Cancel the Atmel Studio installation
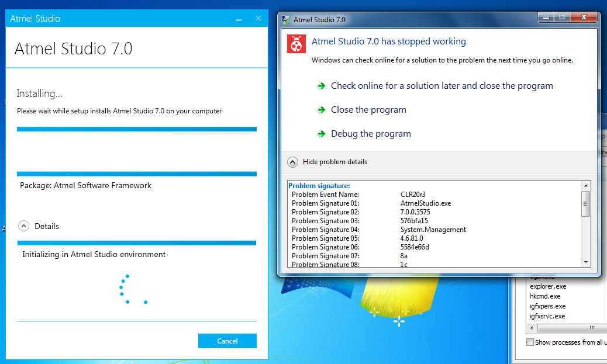This screenshot has width=607, height=364. [x=227, y=341]
